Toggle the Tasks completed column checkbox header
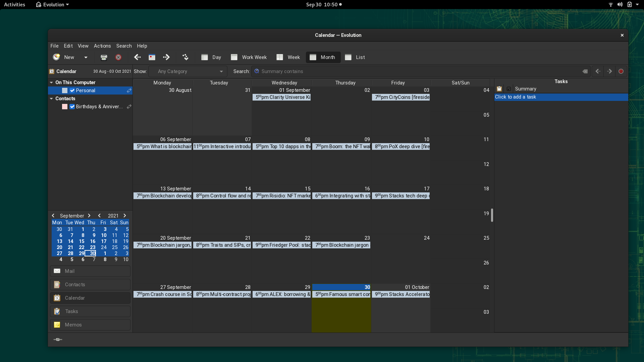 tap(509, 89)
